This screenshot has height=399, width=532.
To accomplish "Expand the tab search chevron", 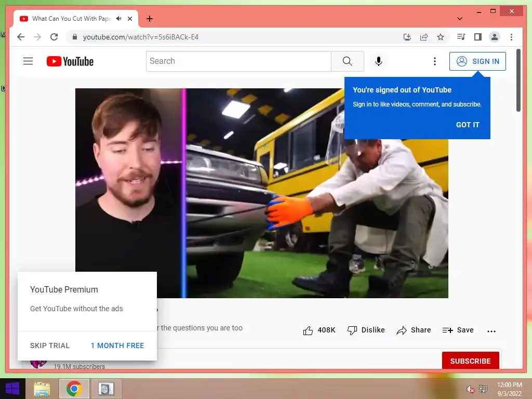I will point(460,19).
